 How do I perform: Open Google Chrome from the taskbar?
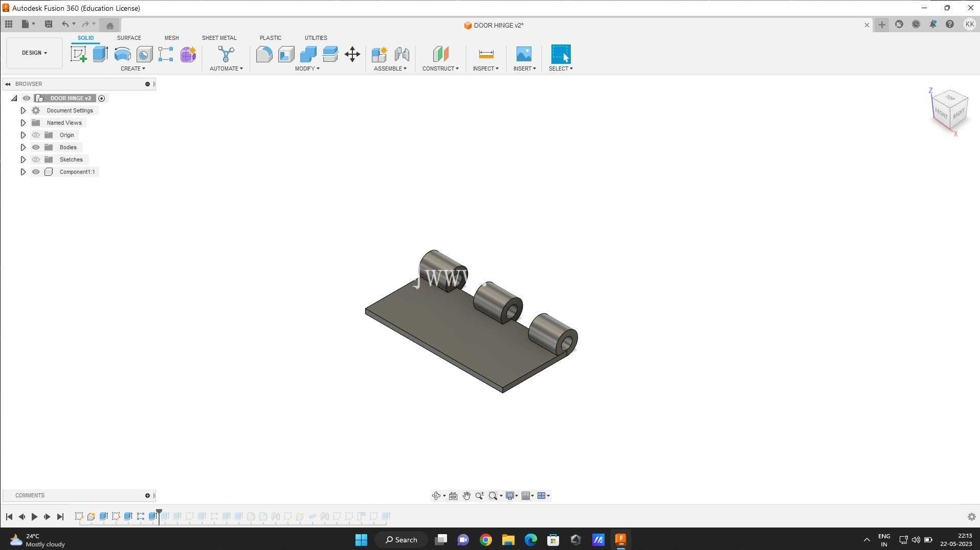(485, 540)
